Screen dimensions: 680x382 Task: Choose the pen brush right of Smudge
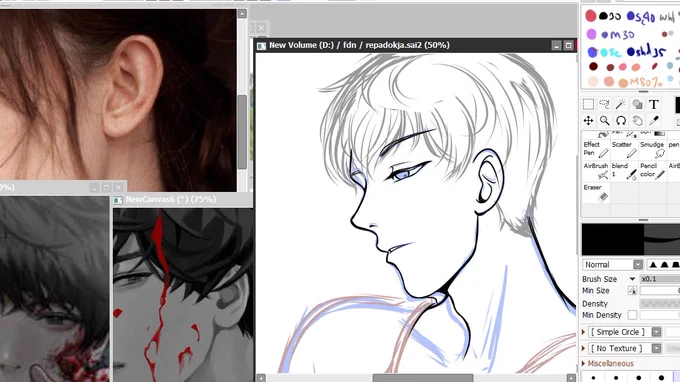tap(674, 149)
